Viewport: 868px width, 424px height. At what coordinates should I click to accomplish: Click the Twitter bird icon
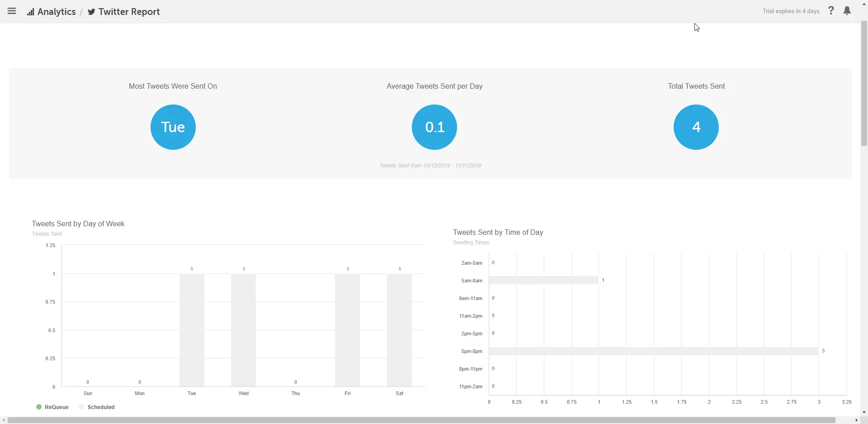pos(91,12)
